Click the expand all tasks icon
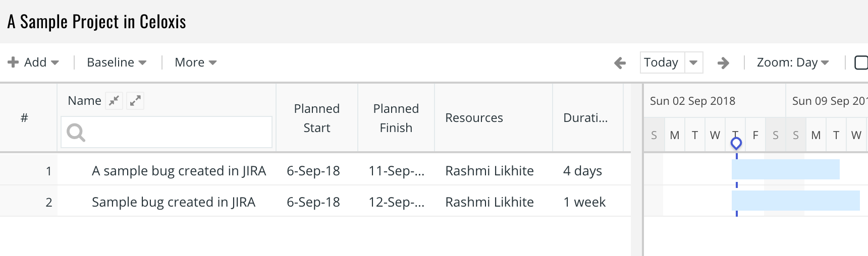This screenshot has width=868, height=256. pyautogui.click(x=135, y=101)
